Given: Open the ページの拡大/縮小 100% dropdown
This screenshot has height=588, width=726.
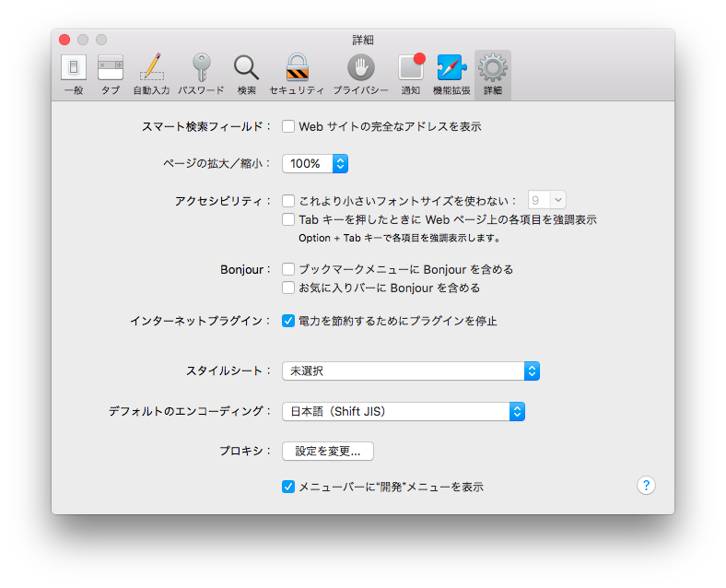Looking at the screenshot, I should tap(315, 163).
